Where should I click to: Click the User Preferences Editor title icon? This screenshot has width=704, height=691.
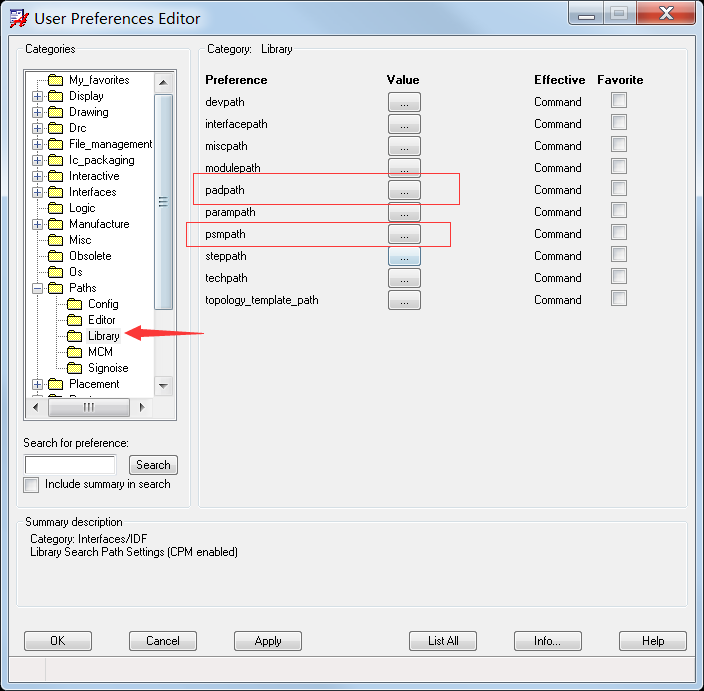(x=19, y=19)
